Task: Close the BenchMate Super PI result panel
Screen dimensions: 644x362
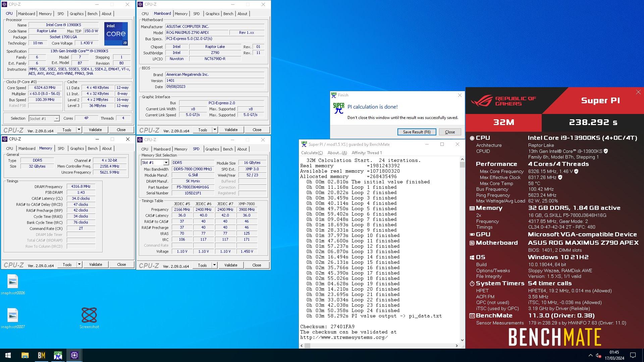Action: tap(638, 92)
